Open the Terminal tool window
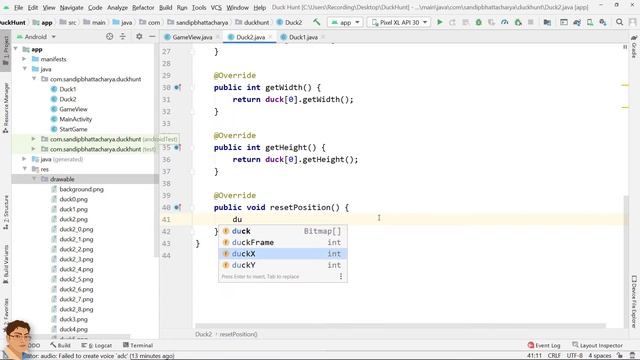 [x=138, y=345]
